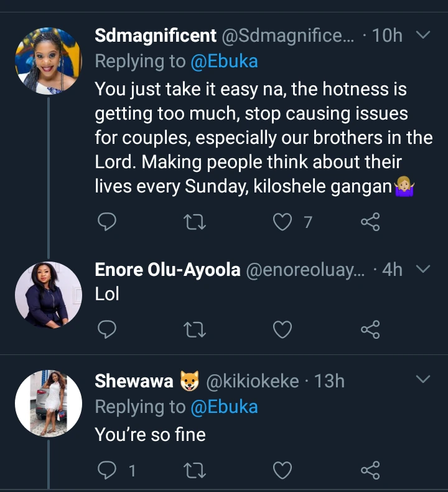Open Shewawa's profile via display name
Screen dimensions: 448x492
point(134,381)
